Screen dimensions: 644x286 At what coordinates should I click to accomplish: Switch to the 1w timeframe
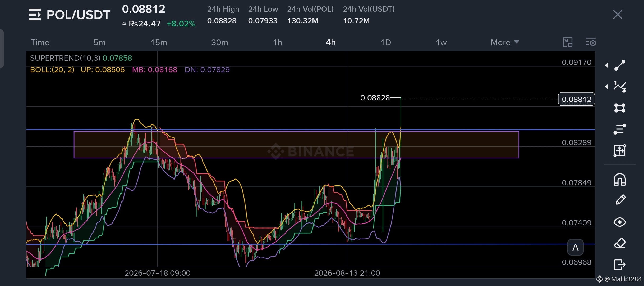pyautogui.click(x=441, y=42)
